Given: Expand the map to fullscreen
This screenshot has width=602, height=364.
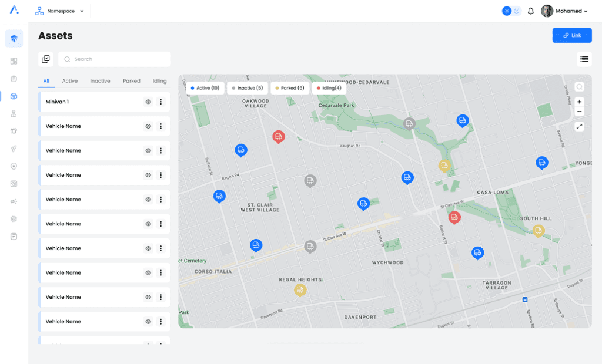Looking at the screenshot, I should pos(580,127).
